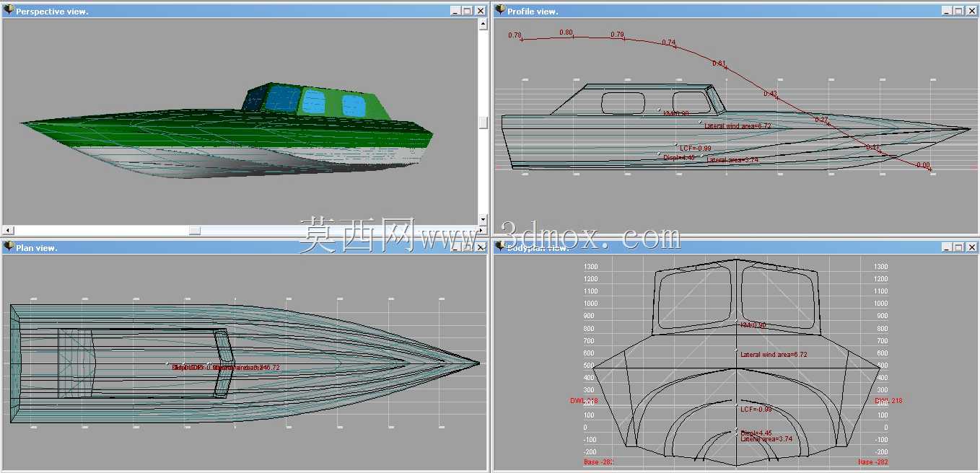The width and height of the screenshot is (980, 473).
Task: Click 'Lateral area=3.74' label in Profile view
Action: (x=732, y=159)
